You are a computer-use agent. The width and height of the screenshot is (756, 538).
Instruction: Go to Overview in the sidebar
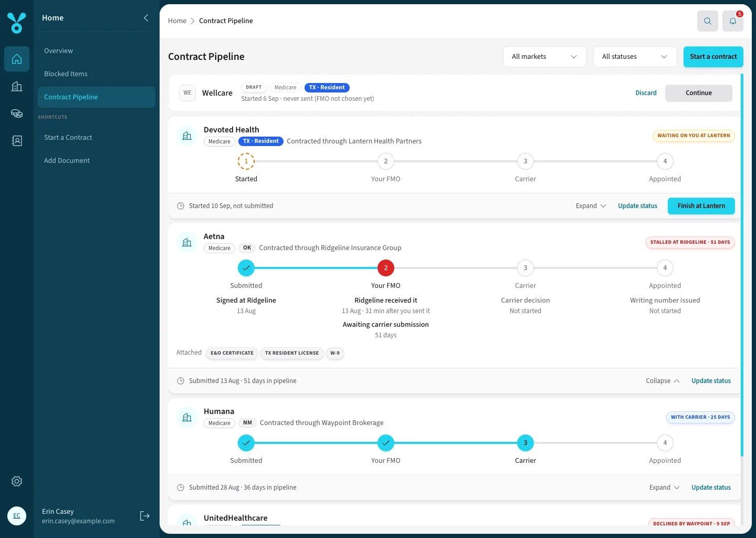[97, 51]
